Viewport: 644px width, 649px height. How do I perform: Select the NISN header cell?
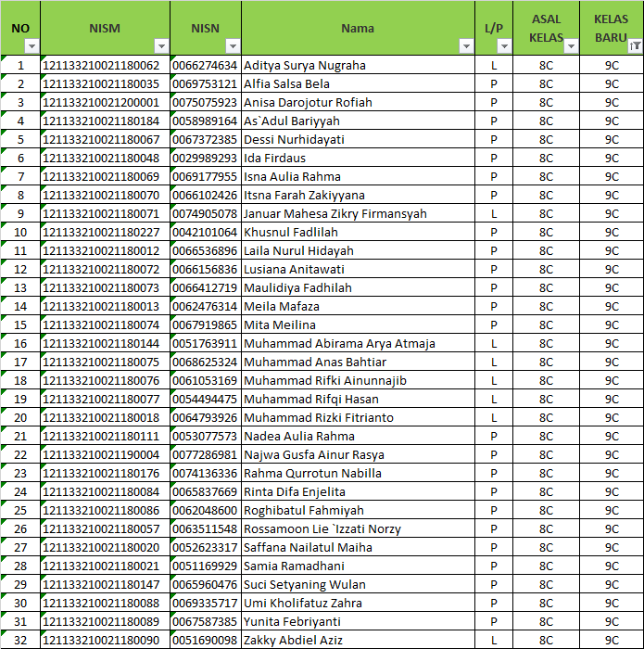pos(206,28)
